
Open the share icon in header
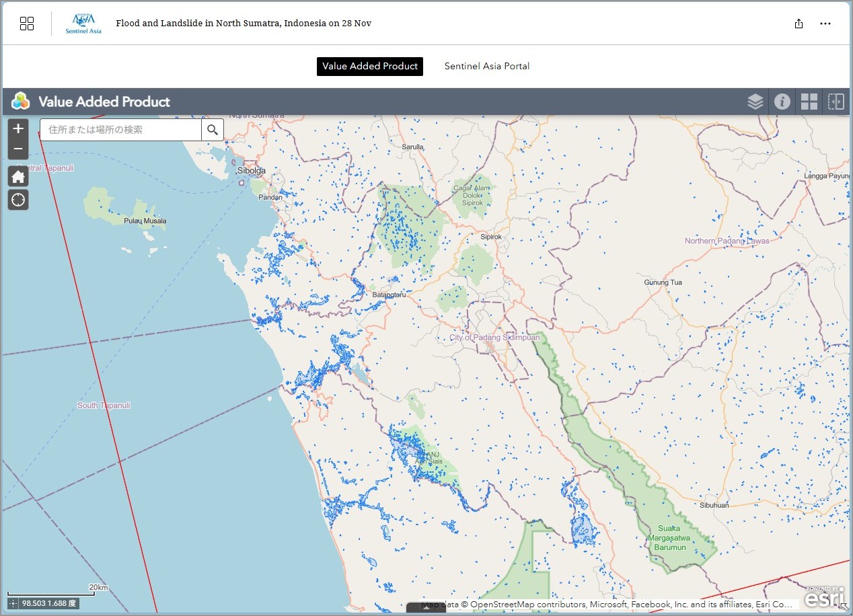(x=799, y=24)
